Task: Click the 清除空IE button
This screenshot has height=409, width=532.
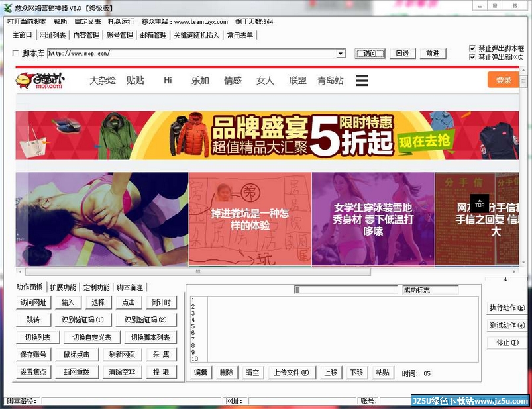Action: (x=122, y=372)
